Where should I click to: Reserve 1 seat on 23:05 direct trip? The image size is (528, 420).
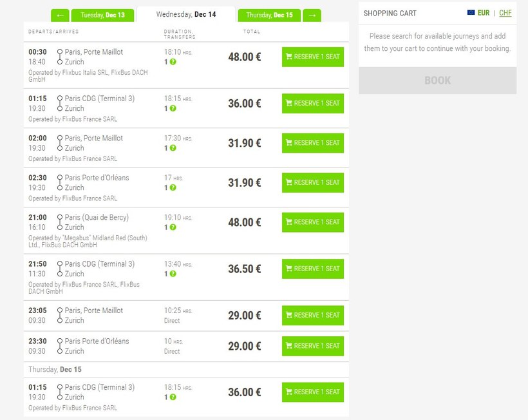[312, 315]
